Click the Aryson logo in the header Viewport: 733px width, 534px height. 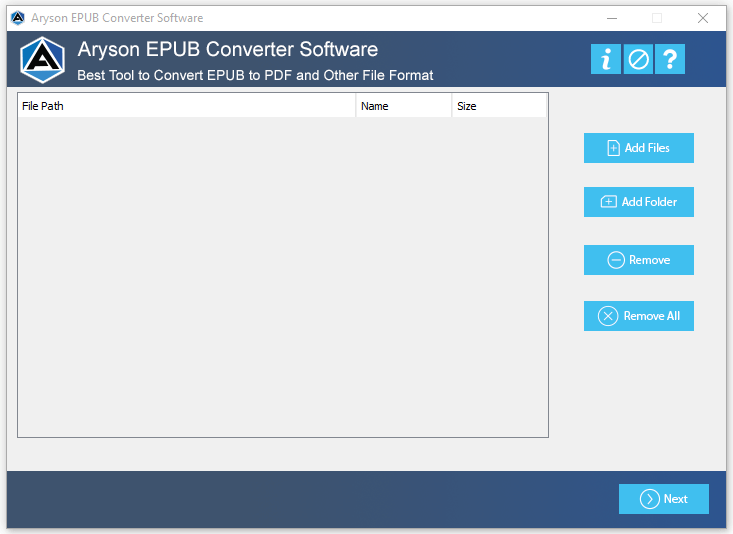point(43,60)
